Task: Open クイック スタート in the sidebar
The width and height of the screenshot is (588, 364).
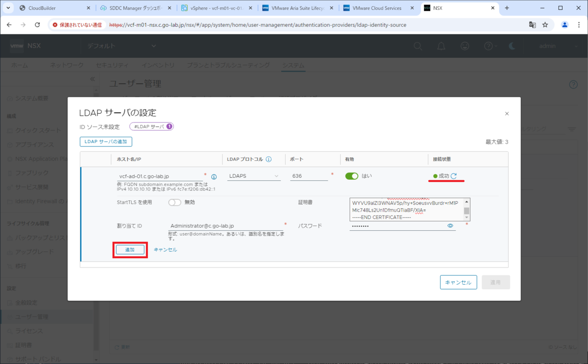Action: tap(38, 130)
